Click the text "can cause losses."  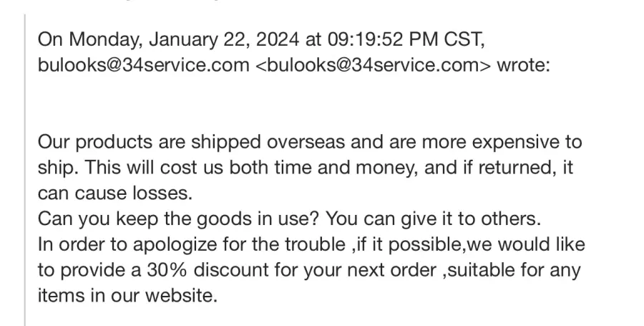tap(115, 193)
